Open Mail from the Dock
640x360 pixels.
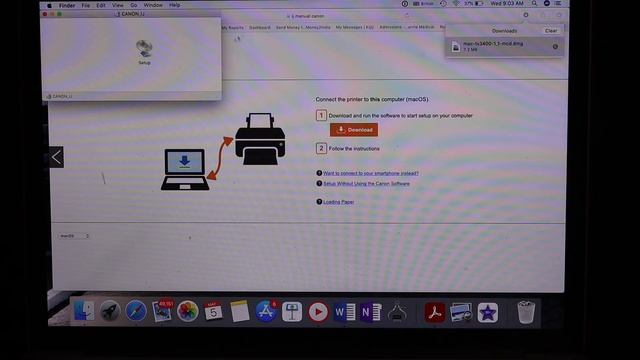tap(162, 311)
